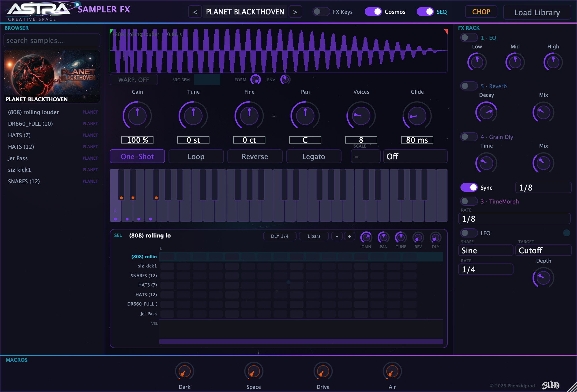Open the 1 bars length dropdown

tap(314, 236)
